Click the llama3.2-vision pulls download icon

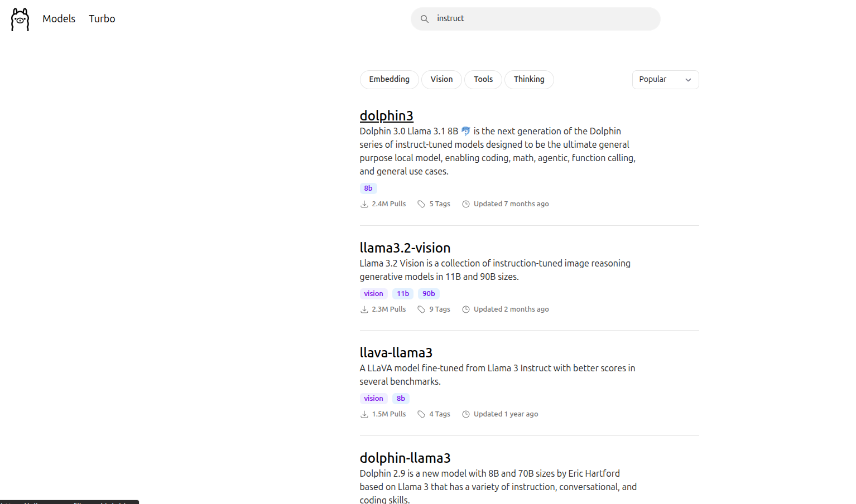364,309
